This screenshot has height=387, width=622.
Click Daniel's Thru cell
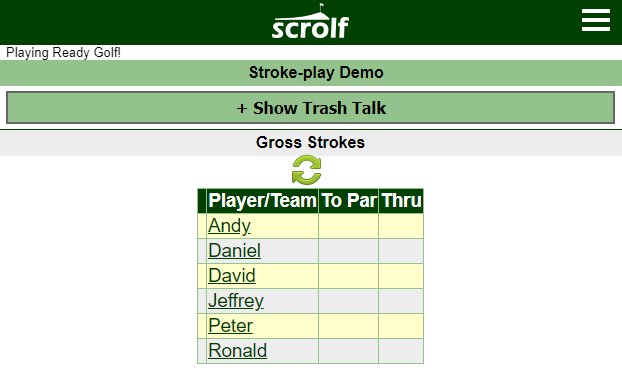(x=401, y=251)
